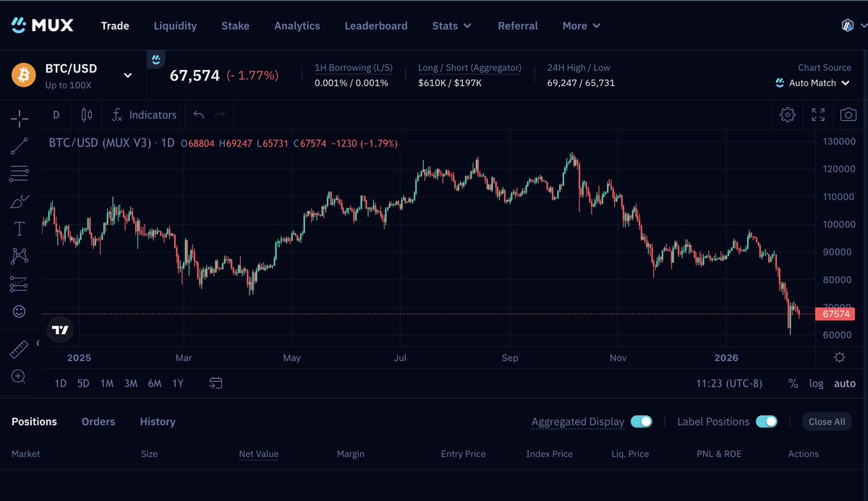Click the Entry Price column header
868x501 pixels.
tap(463, 454)
